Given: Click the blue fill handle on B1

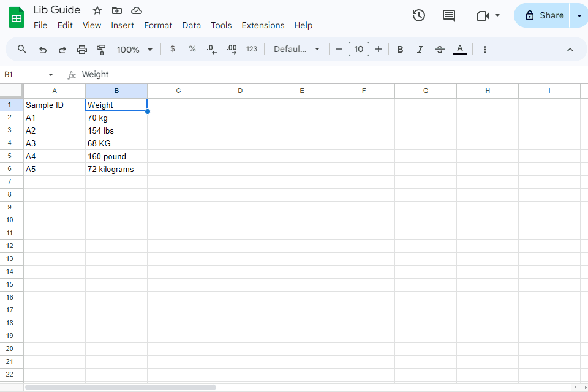Looking at the screenshot, I should pyautogui.click(x=148, y=111).
